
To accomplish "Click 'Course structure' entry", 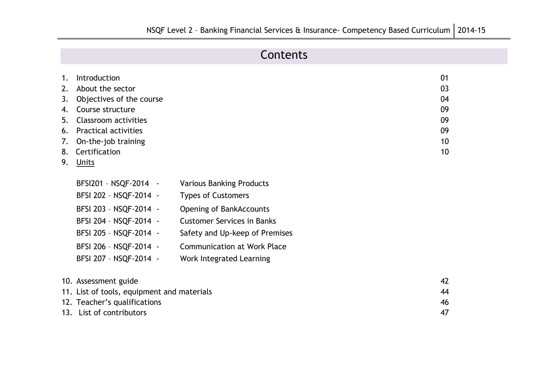I will [105, 110].
